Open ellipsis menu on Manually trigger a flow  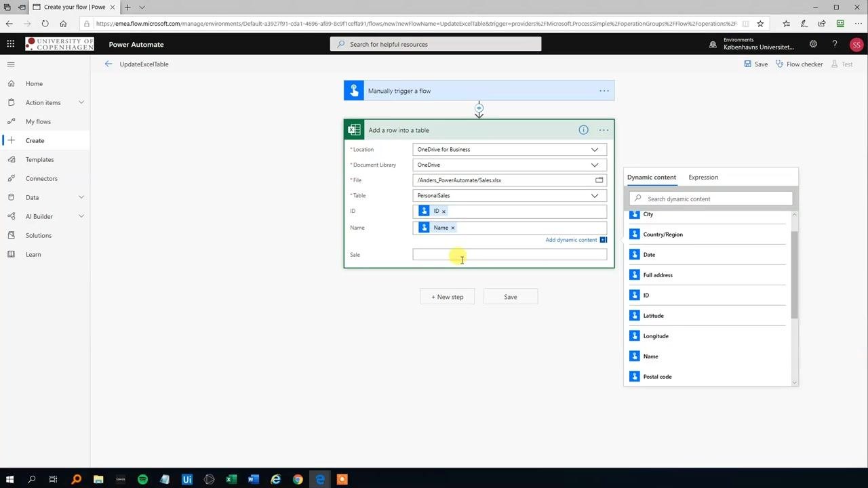604,91
